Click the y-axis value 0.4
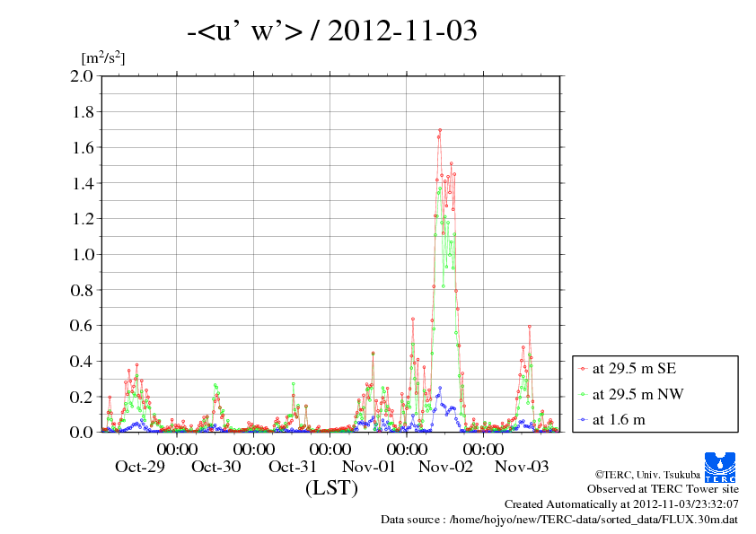 (x=82, y=361)
